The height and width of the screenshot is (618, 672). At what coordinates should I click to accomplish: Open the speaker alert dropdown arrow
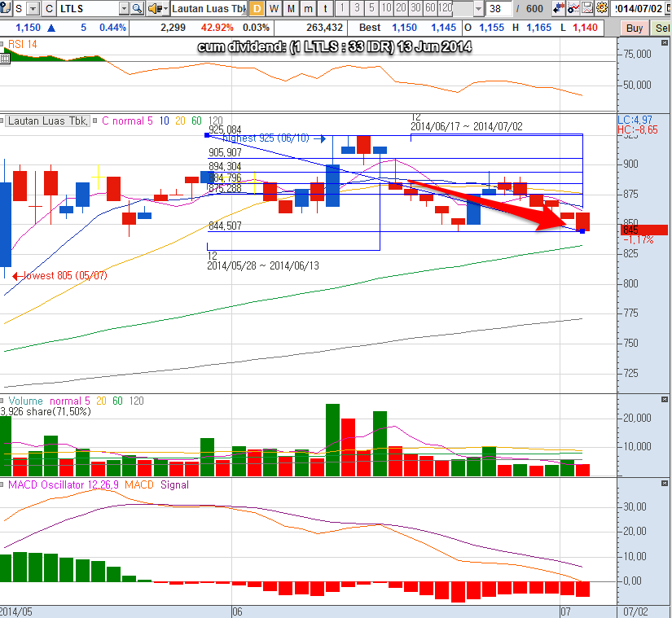coord(166,9)
